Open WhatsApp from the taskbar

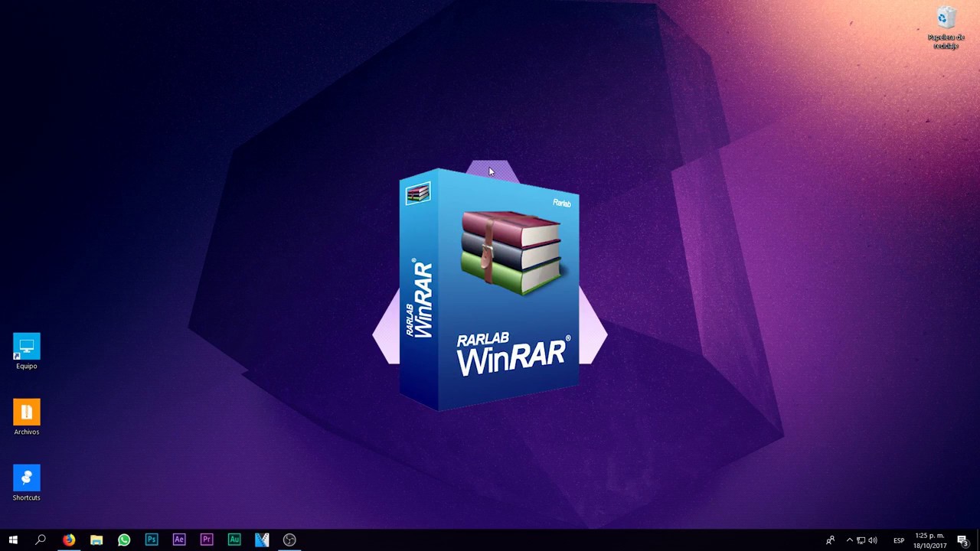tap(124, 540)
